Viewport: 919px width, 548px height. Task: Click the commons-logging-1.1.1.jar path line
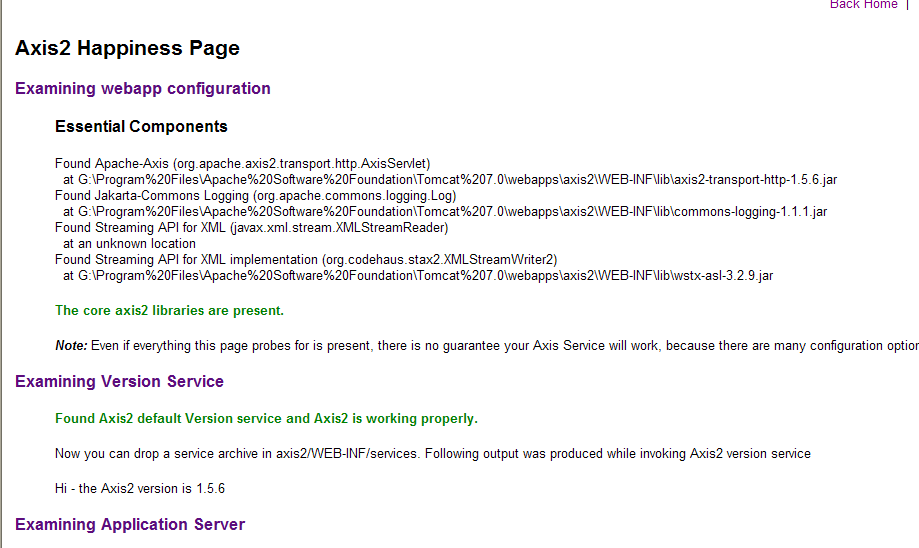pyautogui.click(x=445, y=212)
